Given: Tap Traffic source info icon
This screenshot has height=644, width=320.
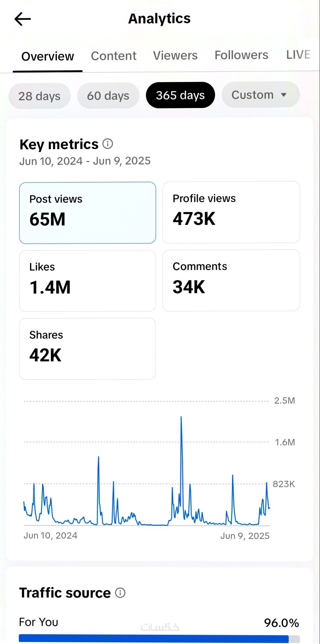Looking at the screenshot, I should [x=120, y=593].
